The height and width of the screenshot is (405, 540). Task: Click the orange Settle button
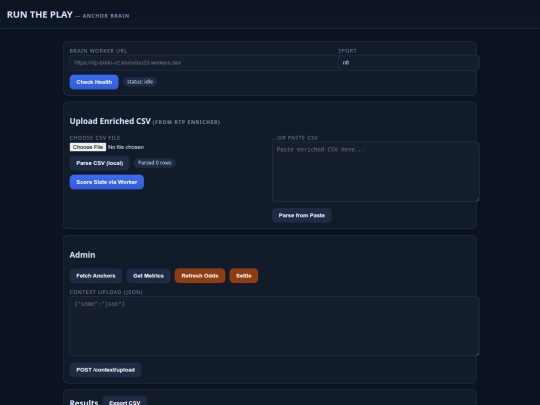pyautogui.click(x=244, y=276)
